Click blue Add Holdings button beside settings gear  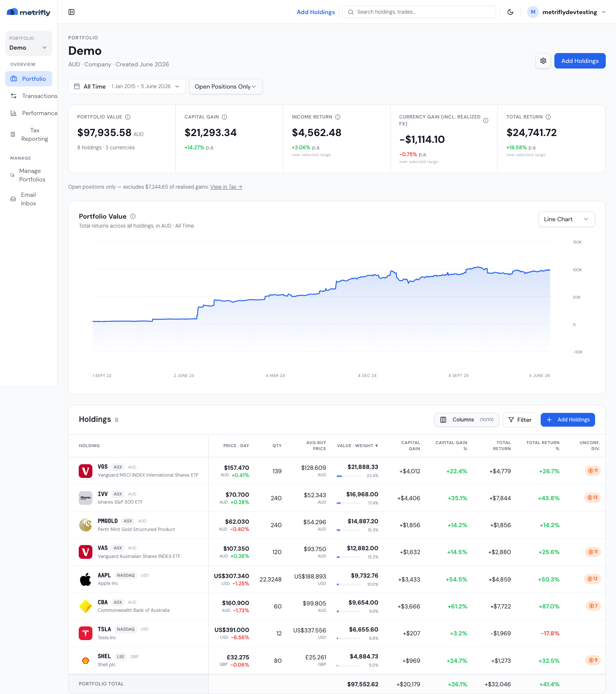[580, 61]
